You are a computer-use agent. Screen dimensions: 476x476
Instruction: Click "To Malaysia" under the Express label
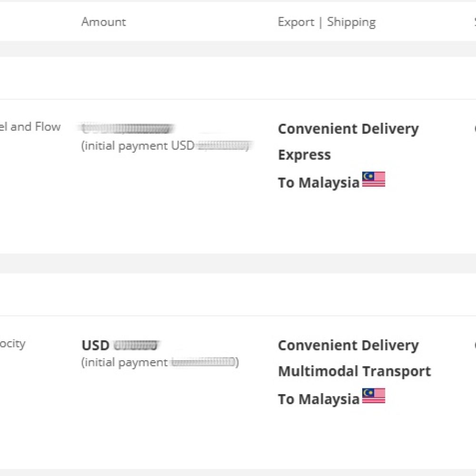[x=318, y=182]
